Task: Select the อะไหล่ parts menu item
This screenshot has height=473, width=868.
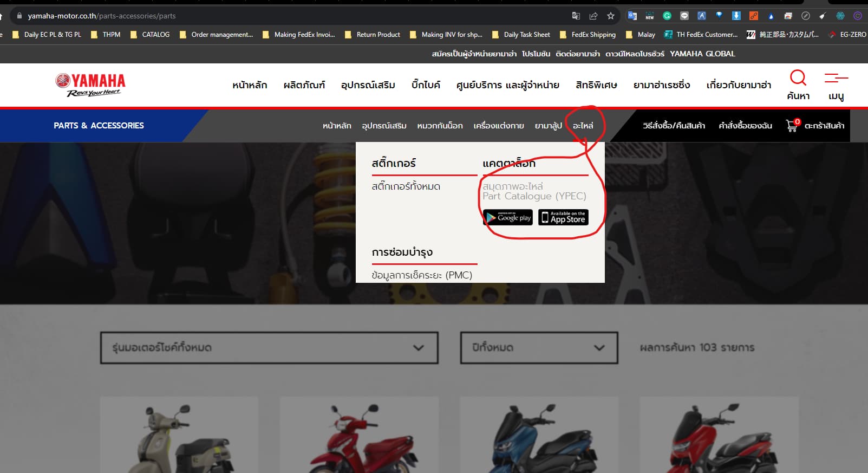Action: pyautogui.click(x=583, y=126)
